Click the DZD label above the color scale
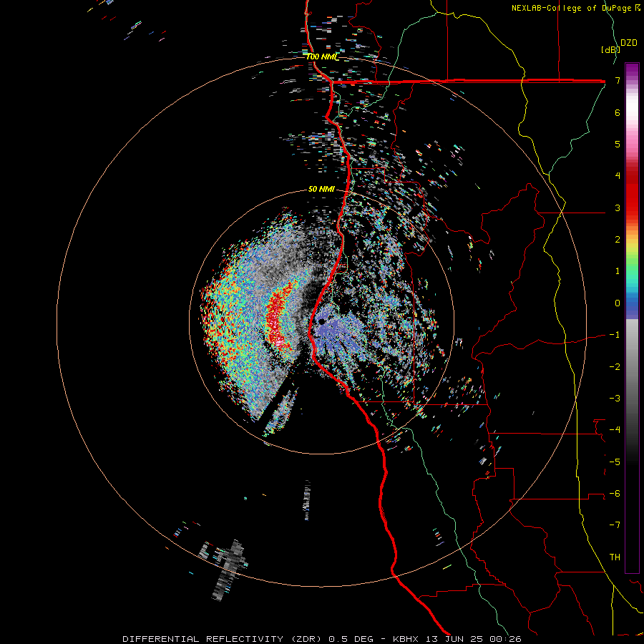This screenshot has height=644, width=644. coord(629,43)
